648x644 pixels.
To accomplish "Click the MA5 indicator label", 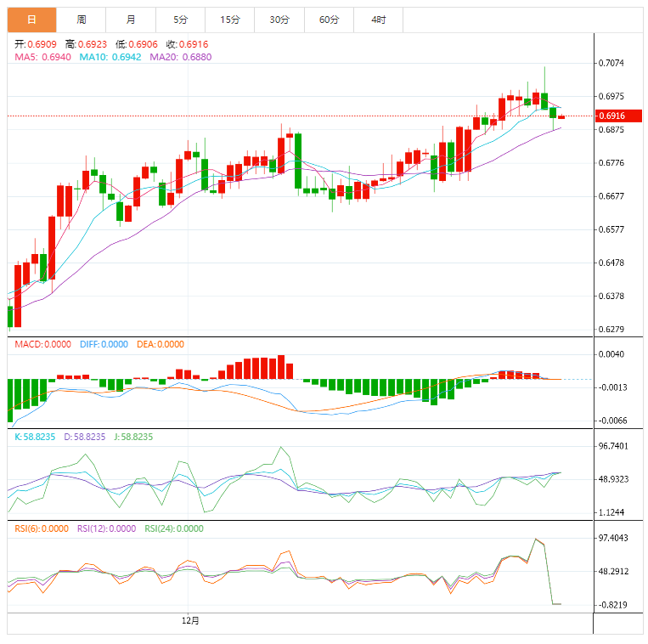I will (x=43, y=57).
